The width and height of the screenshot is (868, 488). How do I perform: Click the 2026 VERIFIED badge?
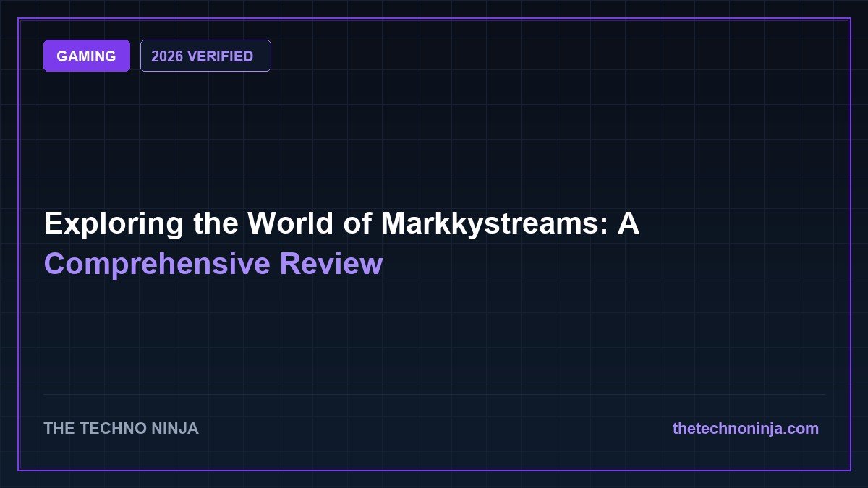point(205,56)
